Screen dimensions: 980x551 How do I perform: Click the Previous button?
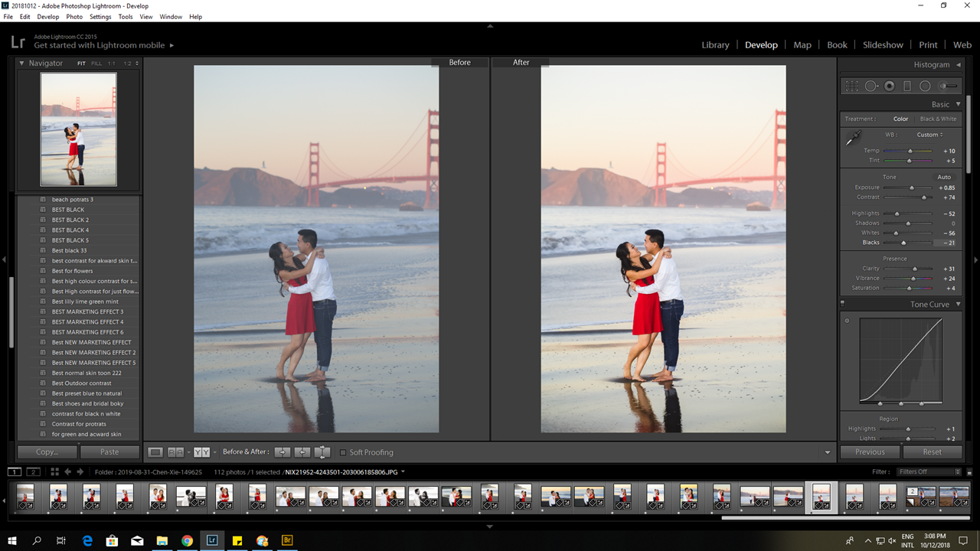coord(870,452)
